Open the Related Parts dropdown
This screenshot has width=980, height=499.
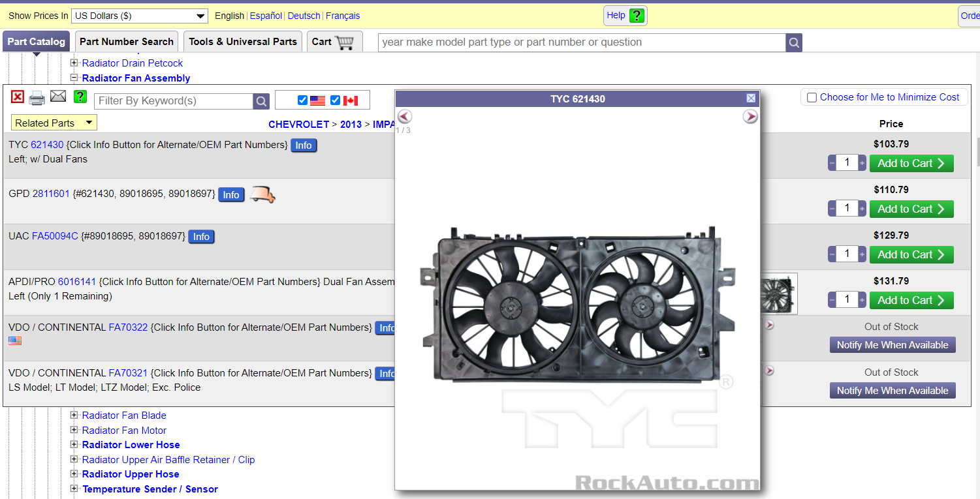point(54,123)
